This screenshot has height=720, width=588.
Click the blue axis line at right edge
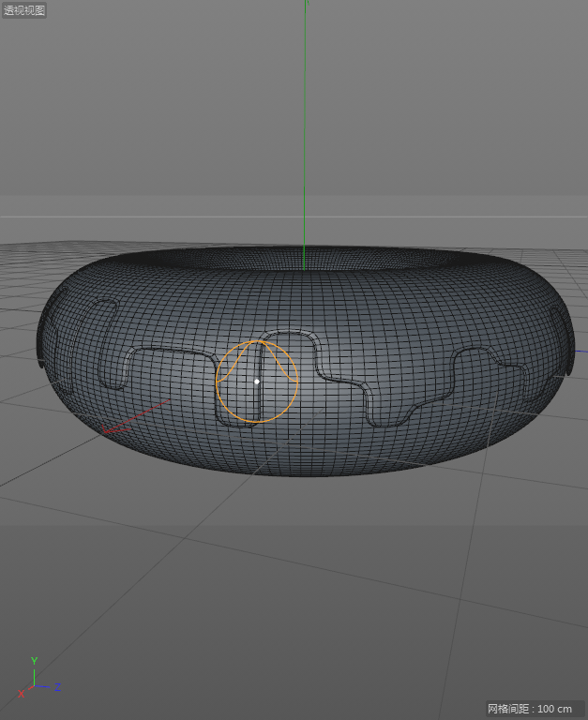[580, 352]
